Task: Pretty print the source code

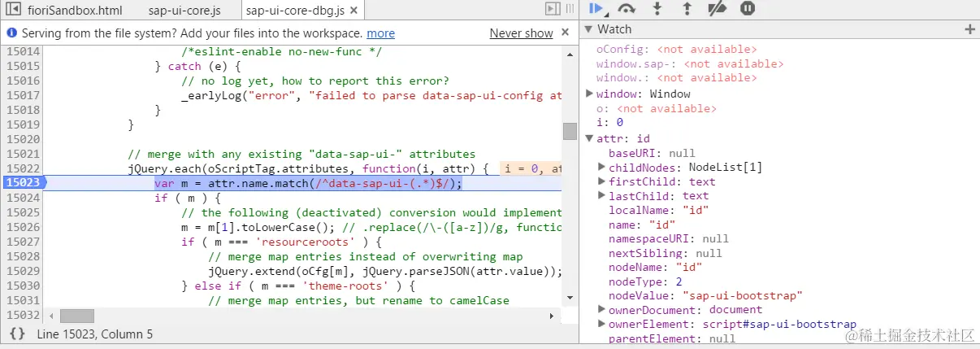Action: point(16,334)
